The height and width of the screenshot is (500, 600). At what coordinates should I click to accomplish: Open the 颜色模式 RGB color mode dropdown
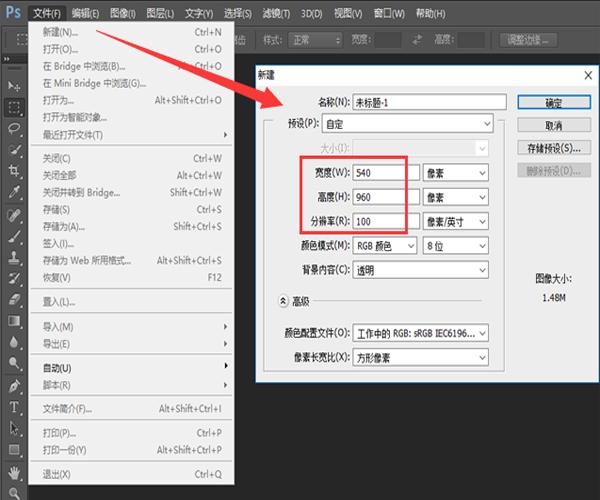[x=387, y=245]
